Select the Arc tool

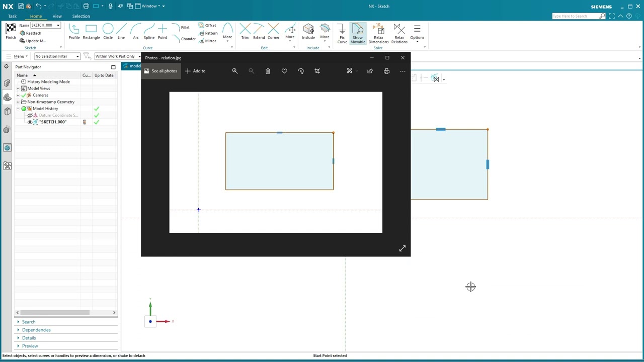pos(136,32)
